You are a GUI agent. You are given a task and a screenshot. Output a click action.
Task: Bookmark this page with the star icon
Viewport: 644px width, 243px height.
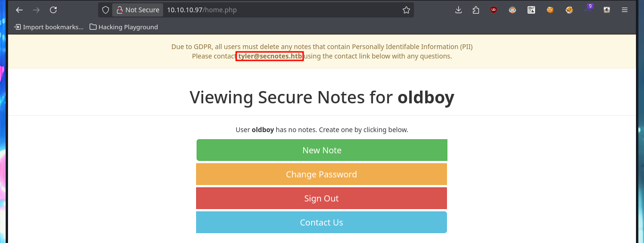[406, 10]
